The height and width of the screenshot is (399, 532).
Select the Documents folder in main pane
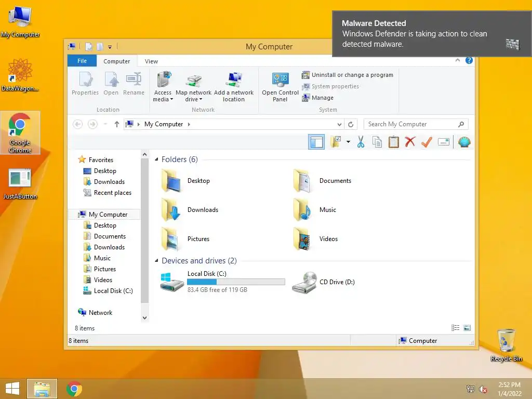pyautogui.click(x=323, y=181)
